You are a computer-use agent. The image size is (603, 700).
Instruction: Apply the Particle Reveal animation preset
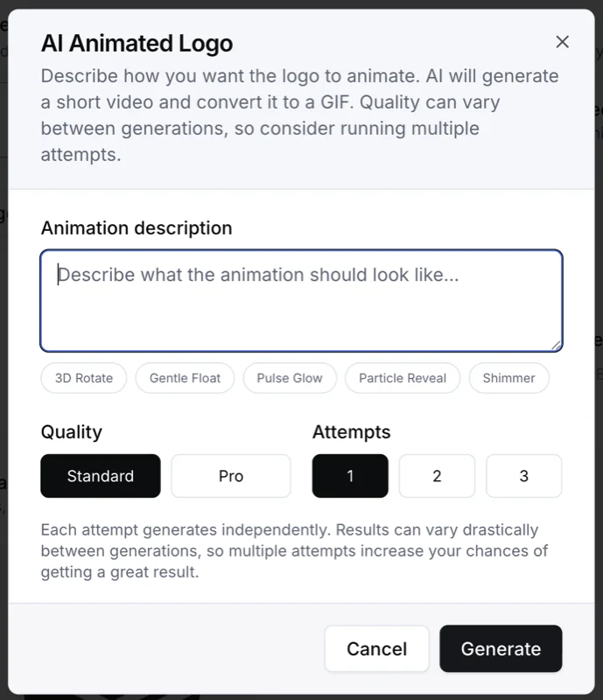click(x=402, y=378)
